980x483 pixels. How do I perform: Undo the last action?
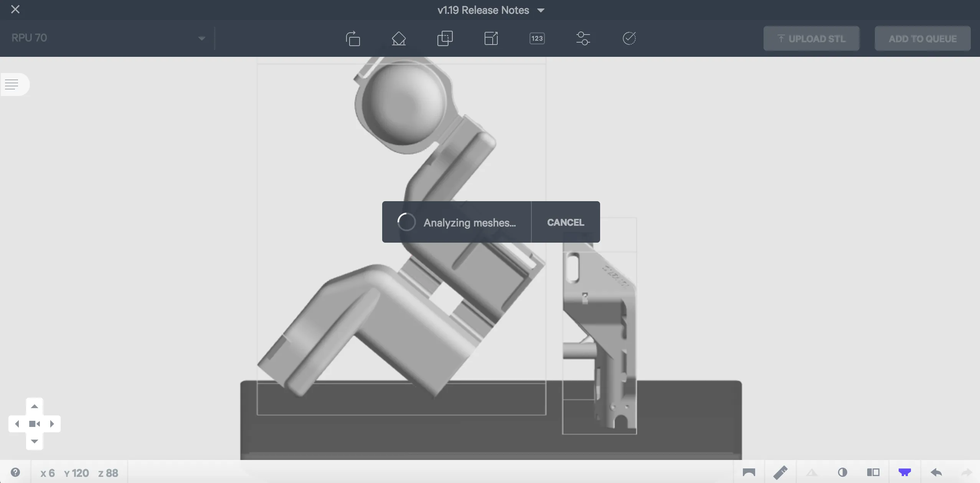pyautogui.click(x=936, y=472)
